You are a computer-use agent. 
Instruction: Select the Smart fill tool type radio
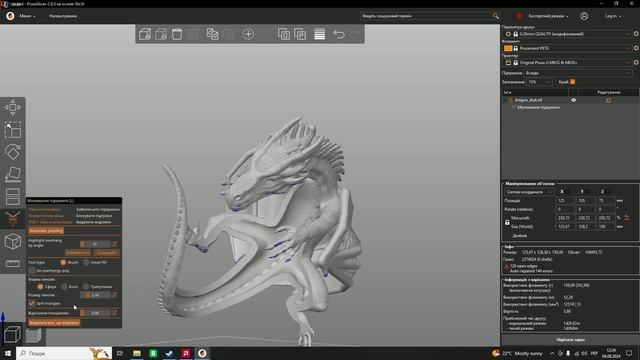tap(86, 262)
